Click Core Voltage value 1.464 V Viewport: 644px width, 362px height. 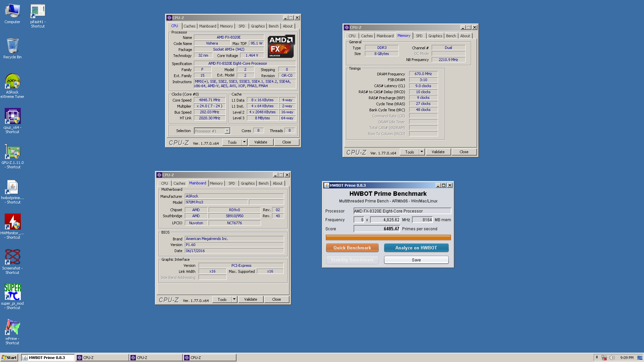coord(252,56)
